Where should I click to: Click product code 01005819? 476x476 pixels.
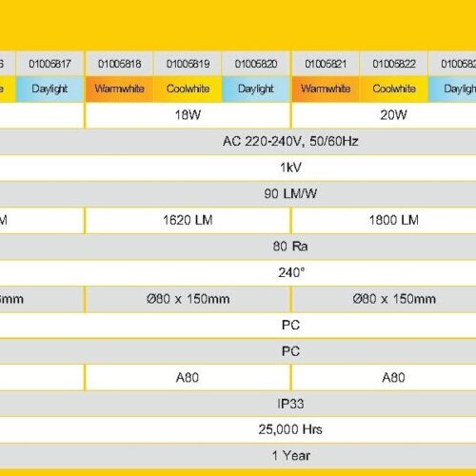point(188,64)
